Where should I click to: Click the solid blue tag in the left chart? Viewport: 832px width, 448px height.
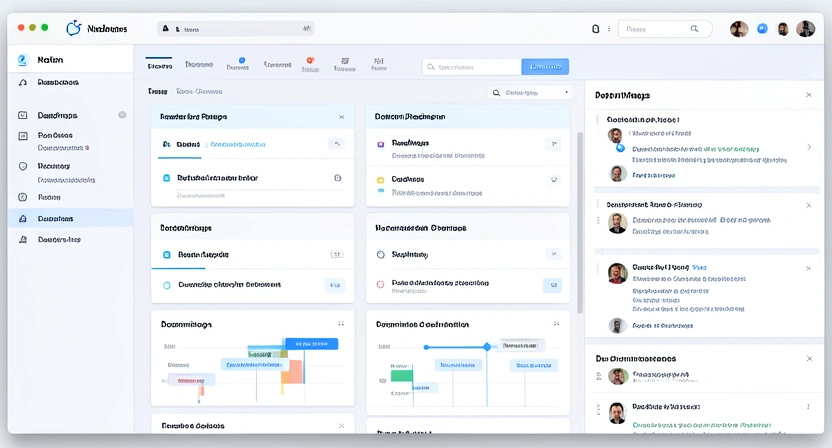pos(311,344)
